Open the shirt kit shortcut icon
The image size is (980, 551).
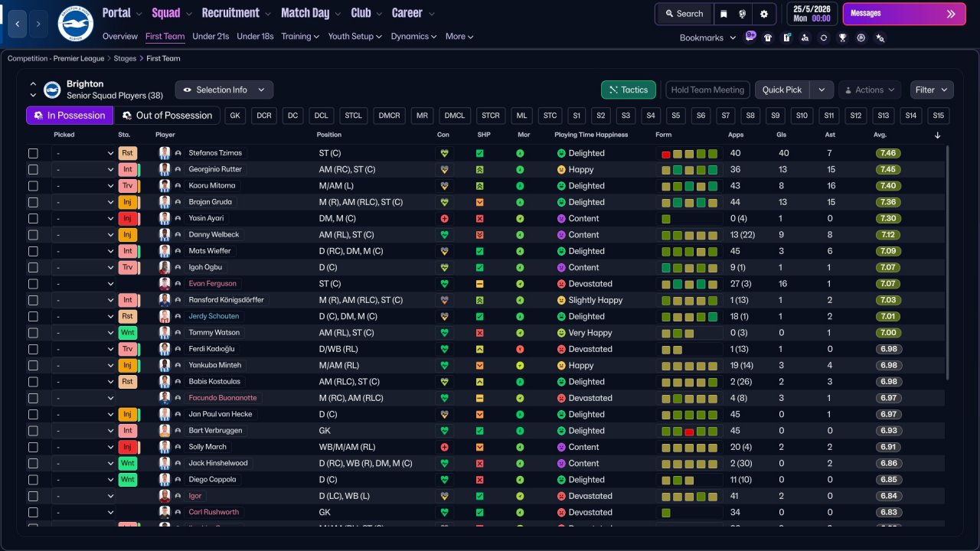point(768,37)
